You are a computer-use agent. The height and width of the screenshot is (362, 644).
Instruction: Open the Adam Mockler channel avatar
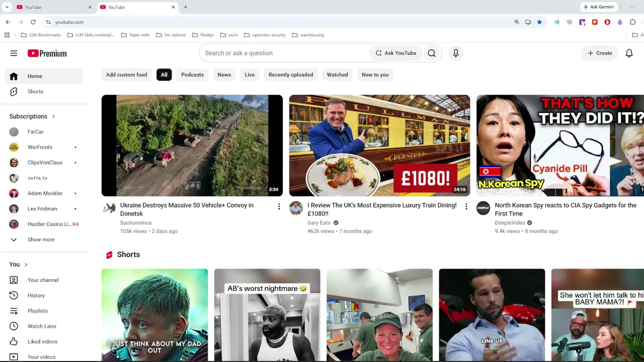(14, 193)
